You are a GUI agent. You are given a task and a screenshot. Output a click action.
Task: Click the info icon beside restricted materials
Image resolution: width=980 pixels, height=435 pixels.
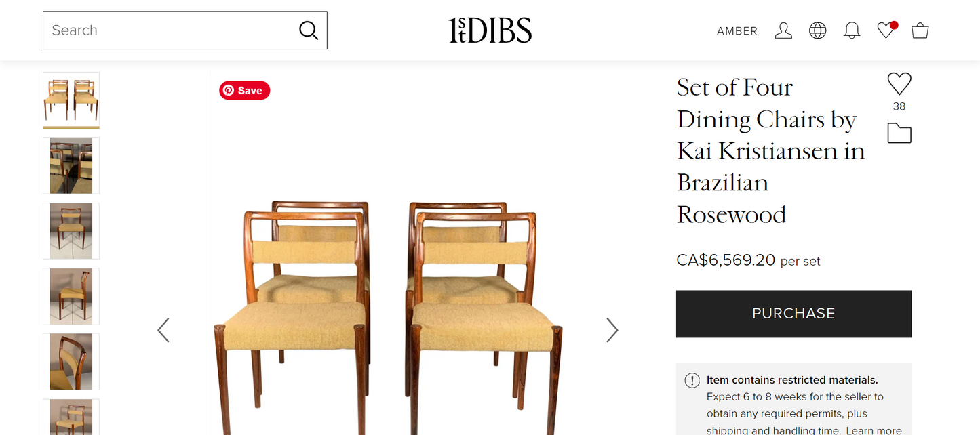(x=692, y=380)
